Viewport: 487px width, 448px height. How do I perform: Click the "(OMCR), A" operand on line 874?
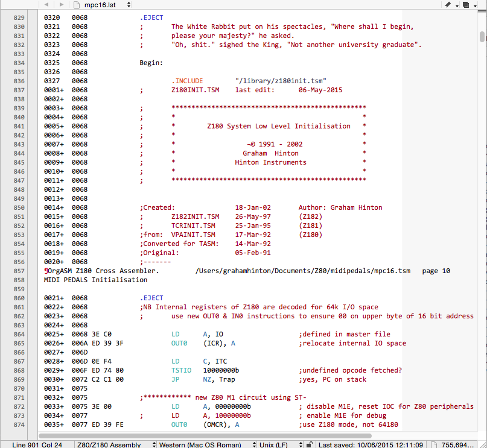[x=221, y=424]
